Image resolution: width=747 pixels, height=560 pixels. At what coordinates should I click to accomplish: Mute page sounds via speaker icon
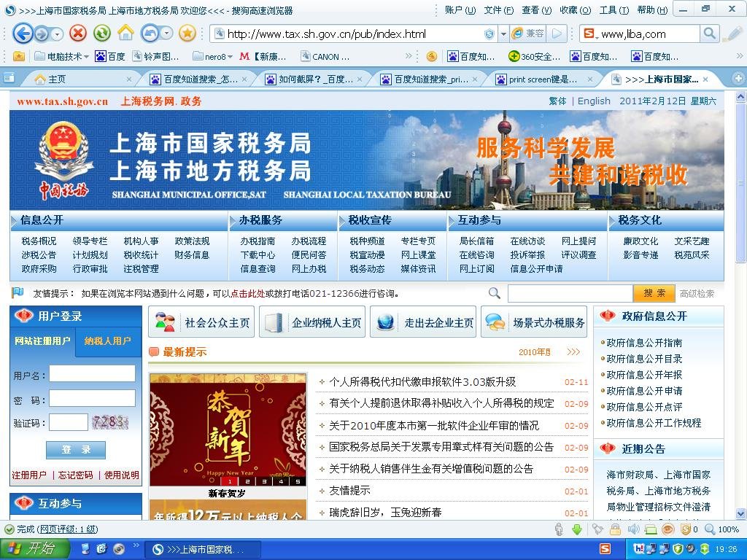pos(632,528)
